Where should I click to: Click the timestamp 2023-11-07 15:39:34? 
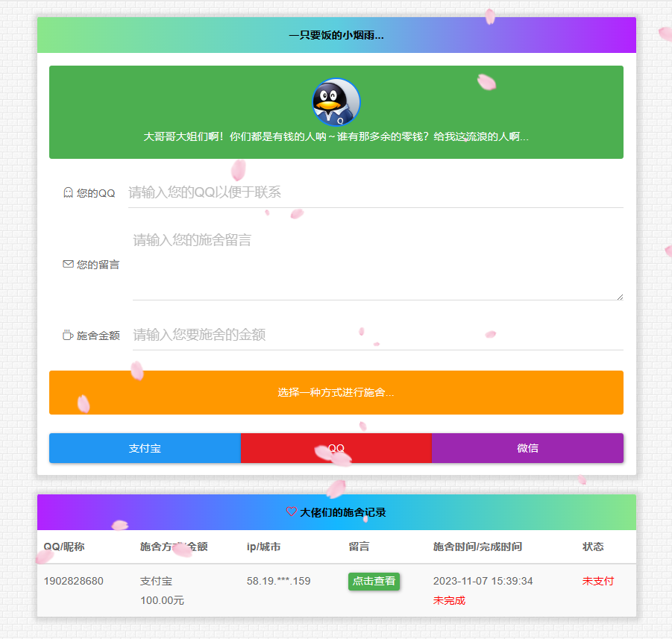pyautogui.click(x=483, y=581)
